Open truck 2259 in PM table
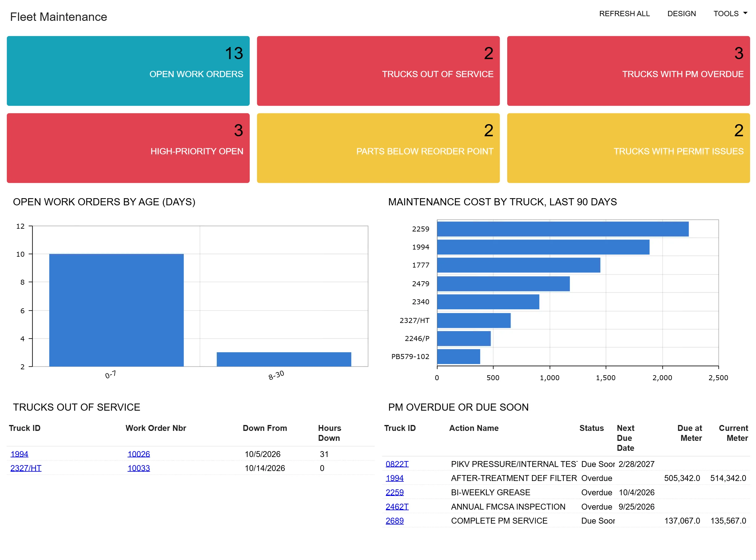This screenshot has width=756, height=560. 395,492
